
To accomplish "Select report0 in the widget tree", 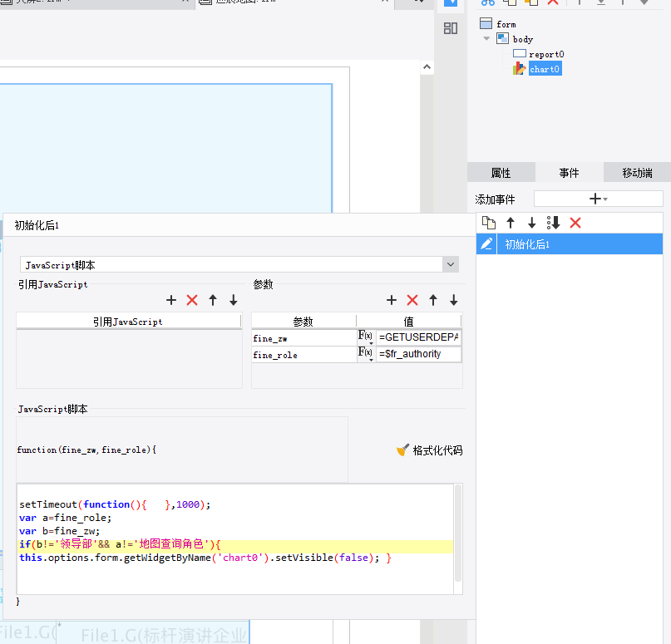I will click(545, 54).
